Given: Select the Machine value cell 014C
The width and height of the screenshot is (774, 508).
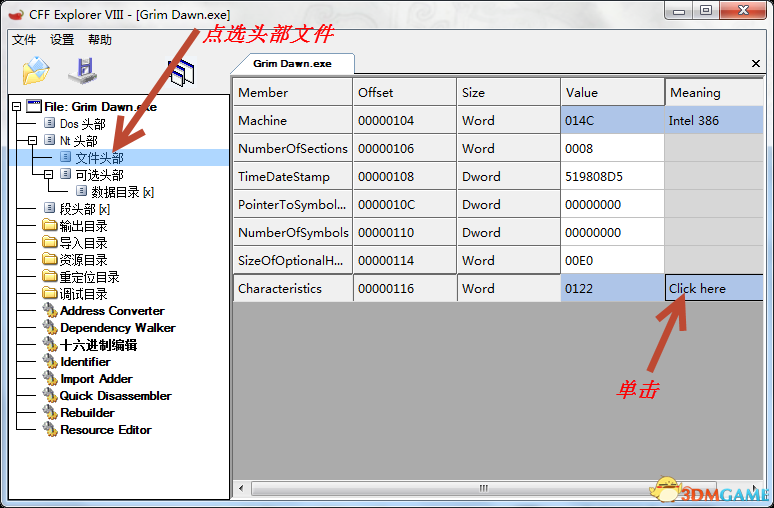Looking at the screenshot, I should click(x=613, y=120).
